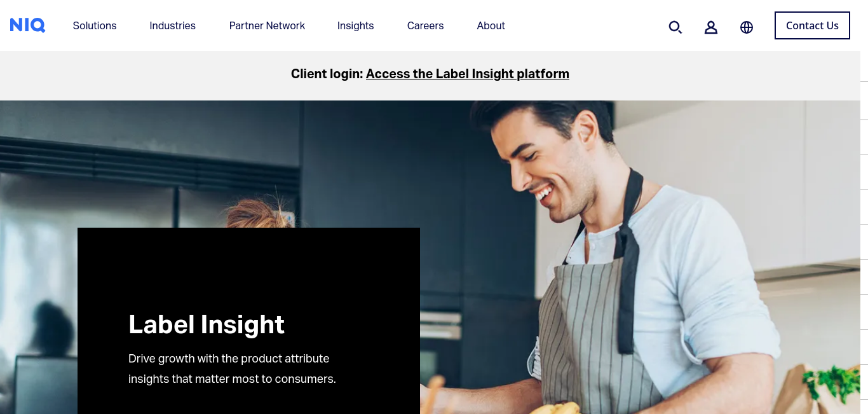Click the product attribute insights description
The height and width of the screenshot is (414, 868).
(232, 369)
